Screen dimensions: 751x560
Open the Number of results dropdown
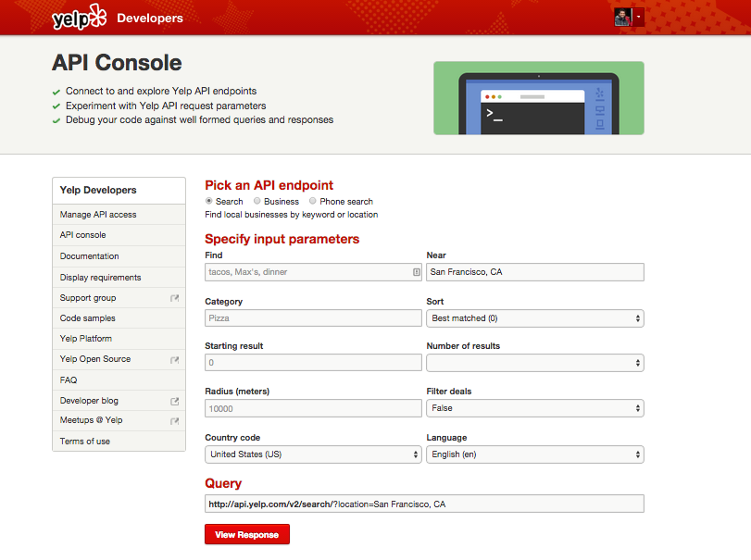tap(535, 363)
